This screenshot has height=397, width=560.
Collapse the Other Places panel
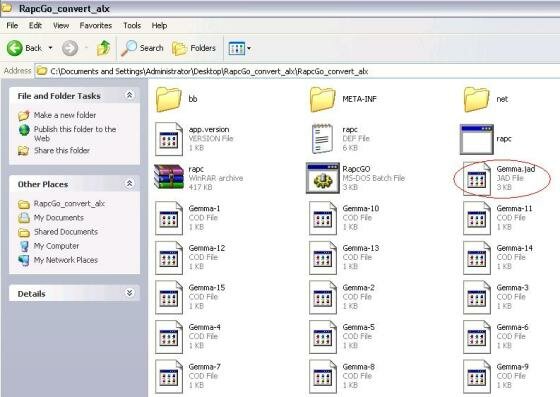pyautogui.click(x=129, y=184)
